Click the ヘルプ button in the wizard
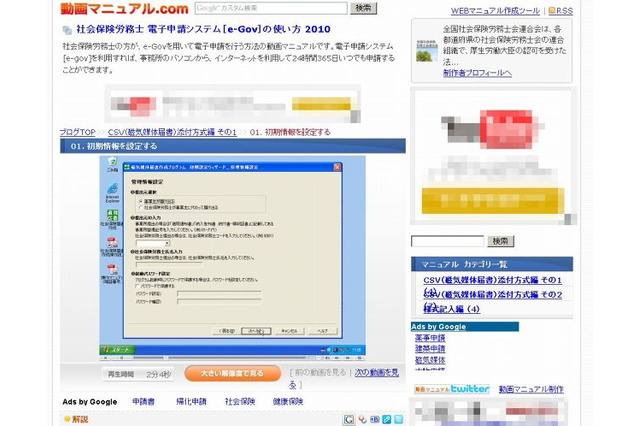 click(x=323, y=331)
